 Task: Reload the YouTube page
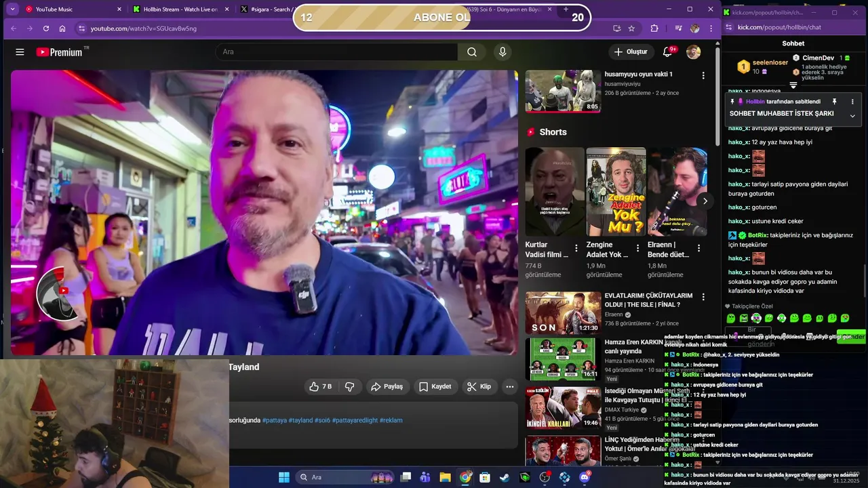(x=46, y=28)
